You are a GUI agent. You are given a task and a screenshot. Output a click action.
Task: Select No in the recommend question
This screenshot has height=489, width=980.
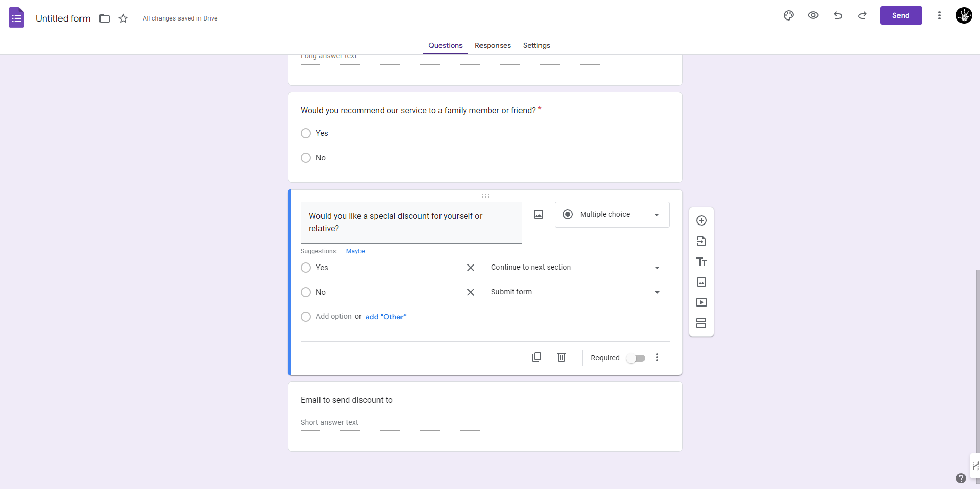[x=306, y=158]
